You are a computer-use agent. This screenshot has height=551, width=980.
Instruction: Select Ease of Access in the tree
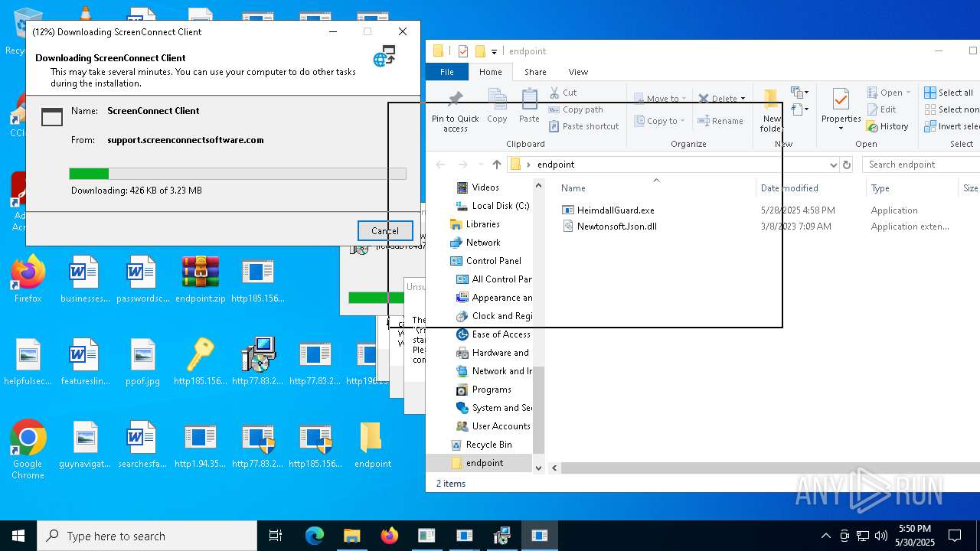point(501,334)
